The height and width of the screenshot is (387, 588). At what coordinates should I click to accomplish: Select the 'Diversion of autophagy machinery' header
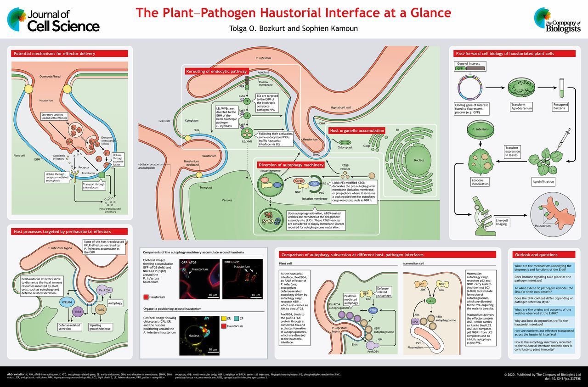pos(291,165)
